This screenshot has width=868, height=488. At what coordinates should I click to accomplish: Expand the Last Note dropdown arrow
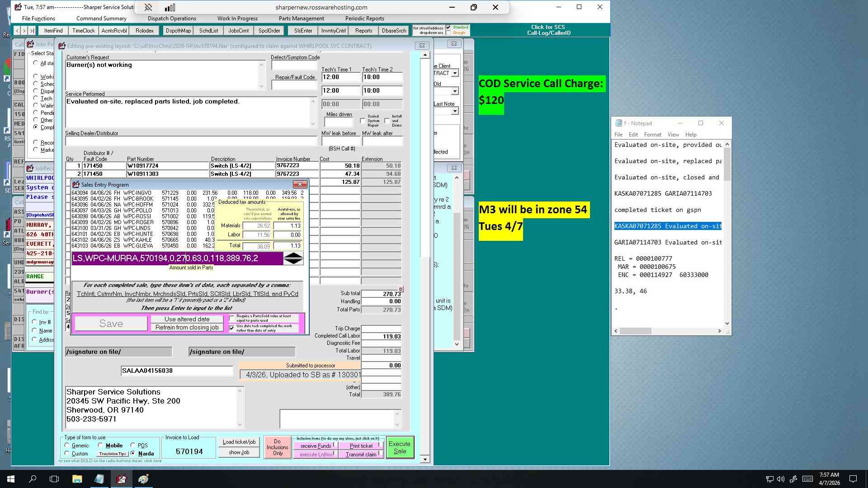(x=455, y=111)
